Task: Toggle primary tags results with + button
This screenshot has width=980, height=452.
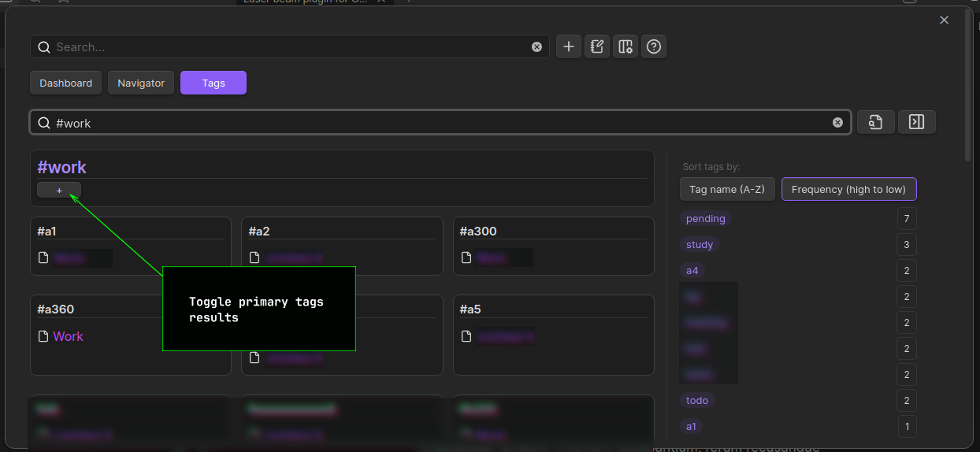Action: 59,190
